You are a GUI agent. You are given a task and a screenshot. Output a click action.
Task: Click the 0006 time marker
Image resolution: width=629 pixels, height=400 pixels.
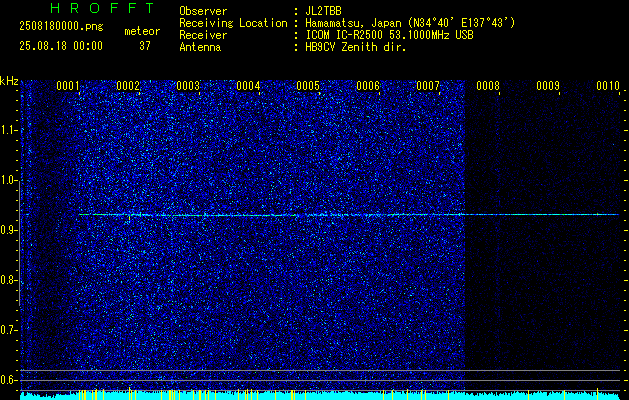tap(368, 86)
